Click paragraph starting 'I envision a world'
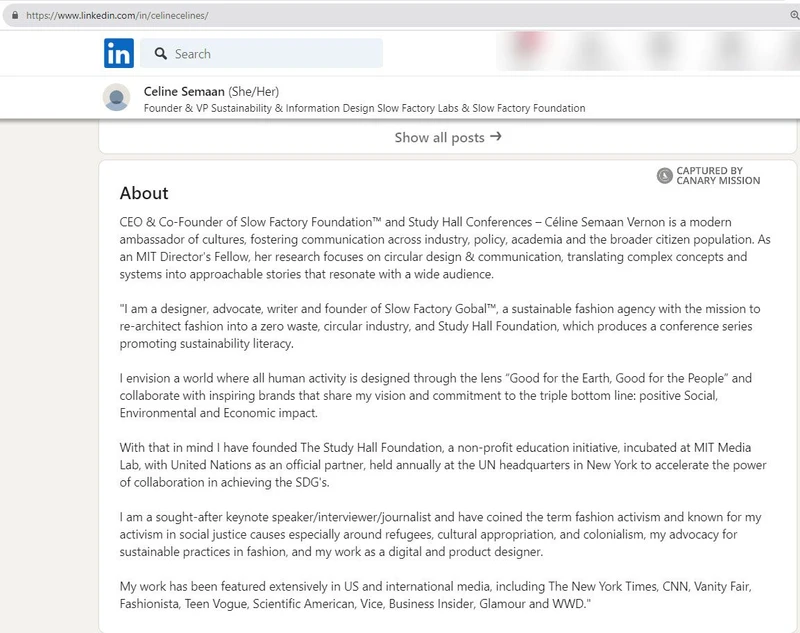This screenshot has width=800, height=633. coord(436,395)
